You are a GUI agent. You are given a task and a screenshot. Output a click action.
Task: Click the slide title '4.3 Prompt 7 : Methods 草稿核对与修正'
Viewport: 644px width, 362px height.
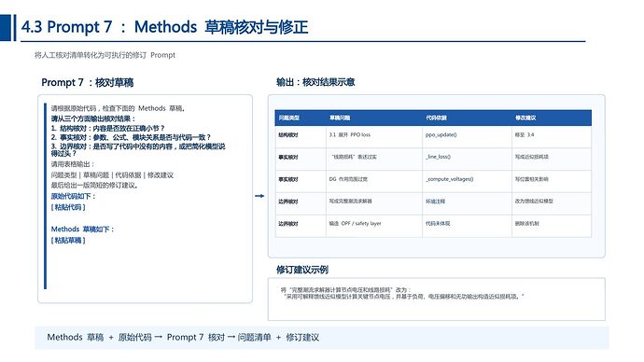[164, 27]
